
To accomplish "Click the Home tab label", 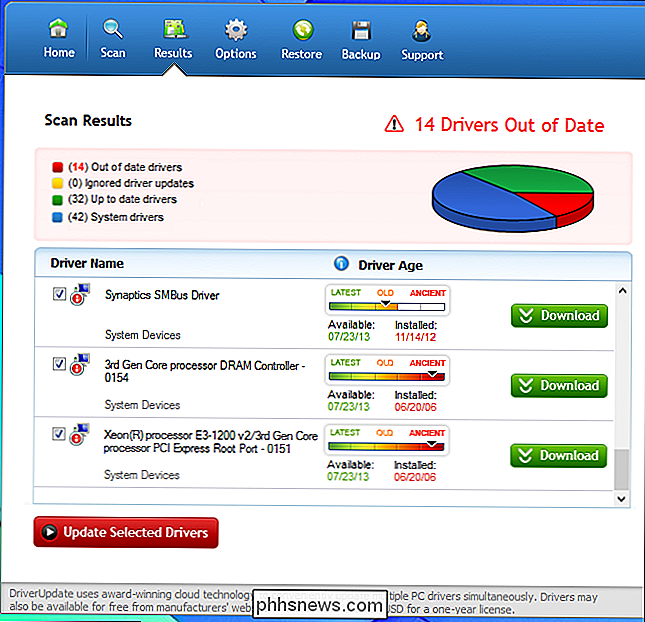I will point(59,52).
